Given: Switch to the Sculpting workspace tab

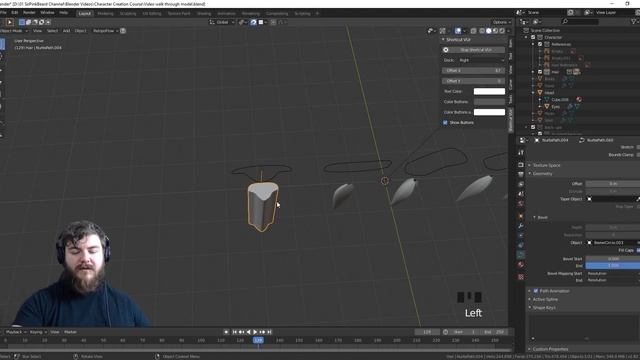Looking at the screenshot, I should tap(128, 13).
